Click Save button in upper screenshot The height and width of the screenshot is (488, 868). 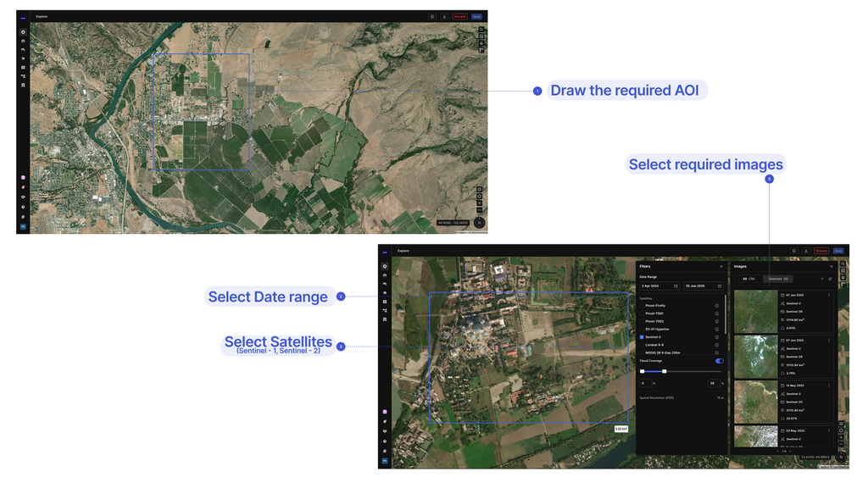tap(476, 17)
